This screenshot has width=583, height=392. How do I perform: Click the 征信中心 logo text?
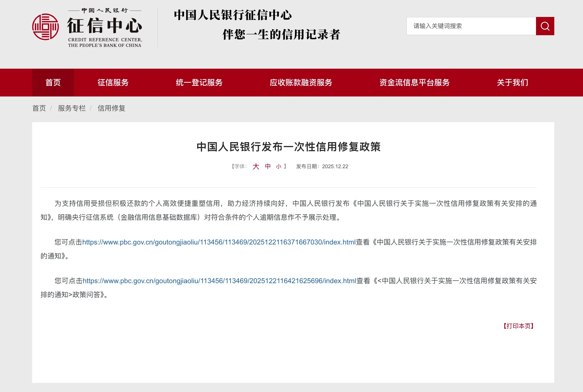click(x=105, y=26)
